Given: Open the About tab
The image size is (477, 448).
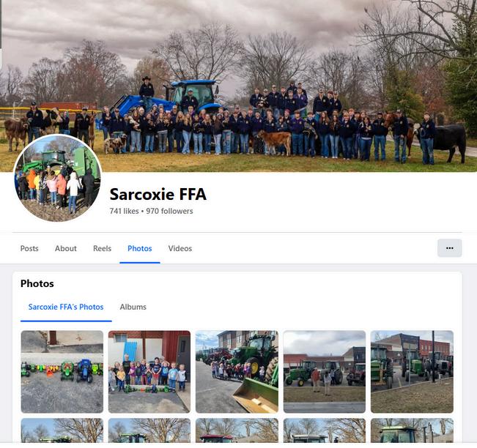Looking at the screenshot, I should 66,248.
